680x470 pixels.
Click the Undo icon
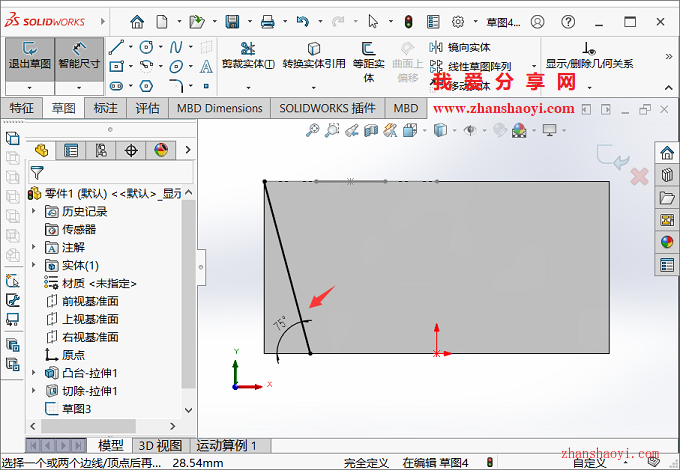pos(303,21)
